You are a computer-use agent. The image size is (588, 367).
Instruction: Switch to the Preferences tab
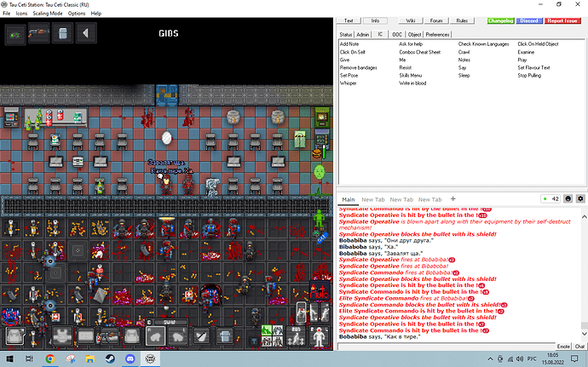[x=437, y=35]
